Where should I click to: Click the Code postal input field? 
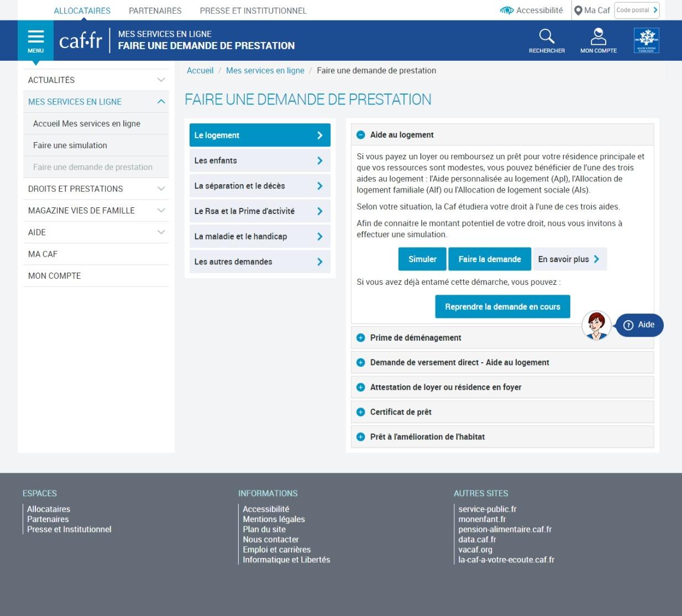[x=633, y=10]
